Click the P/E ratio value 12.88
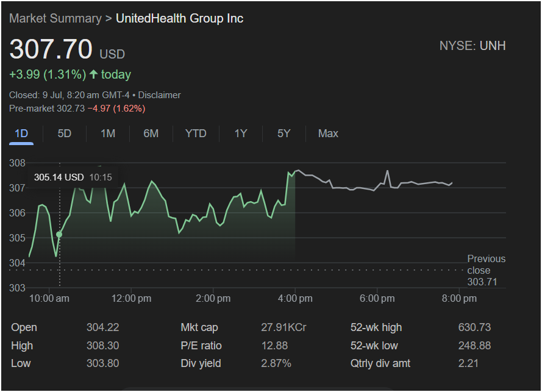 (274, 345)
